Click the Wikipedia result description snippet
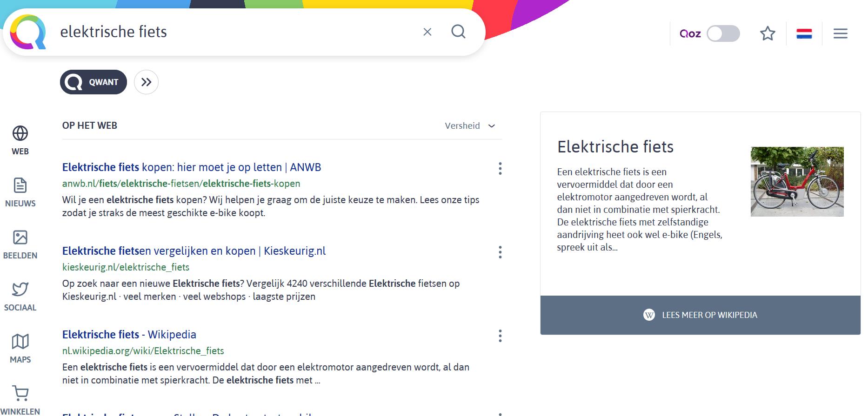 [x=266, y=374]
